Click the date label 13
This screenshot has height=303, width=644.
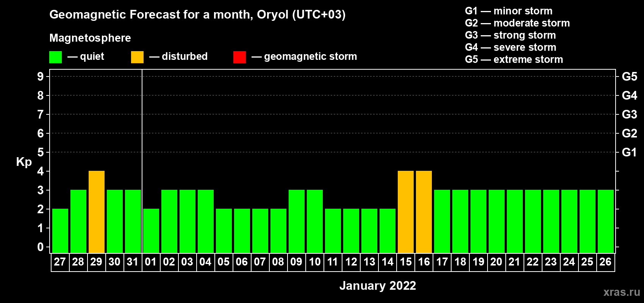pyautogui.click(x=369, y=262)
